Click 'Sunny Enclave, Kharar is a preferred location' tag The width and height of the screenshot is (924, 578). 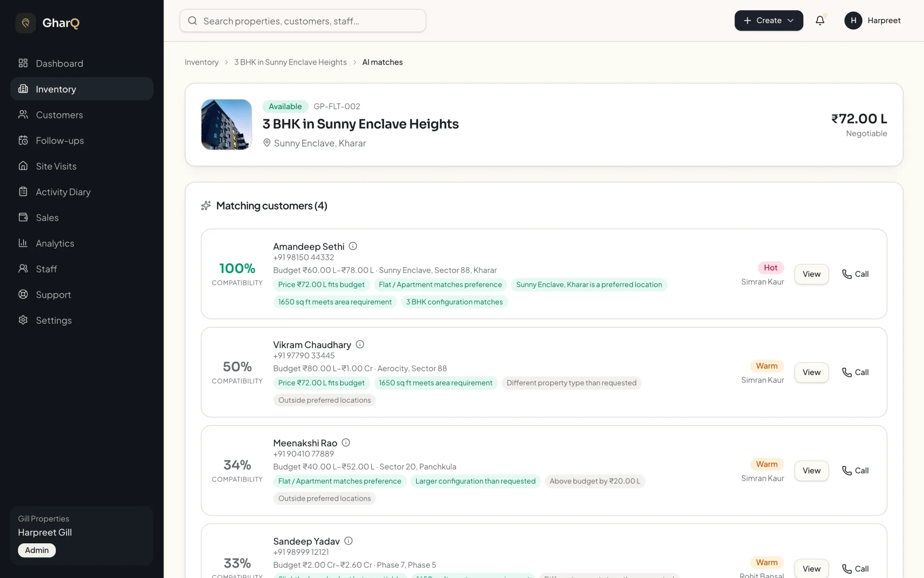point(589,285)
